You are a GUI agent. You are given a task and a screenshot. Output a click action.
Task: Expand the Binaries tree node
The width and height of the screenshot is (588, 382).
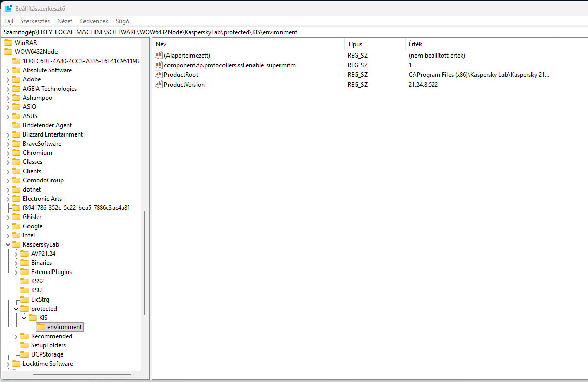click(16, 263)
